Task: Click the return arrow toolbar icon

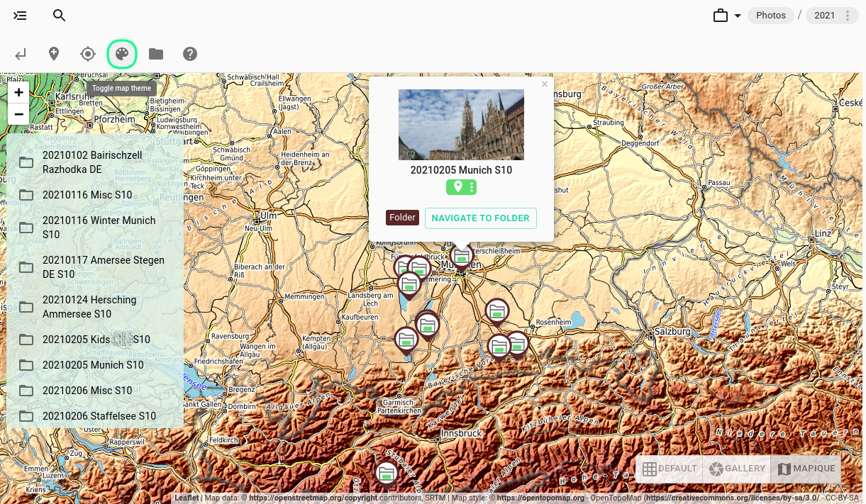Action: point(21,54)
